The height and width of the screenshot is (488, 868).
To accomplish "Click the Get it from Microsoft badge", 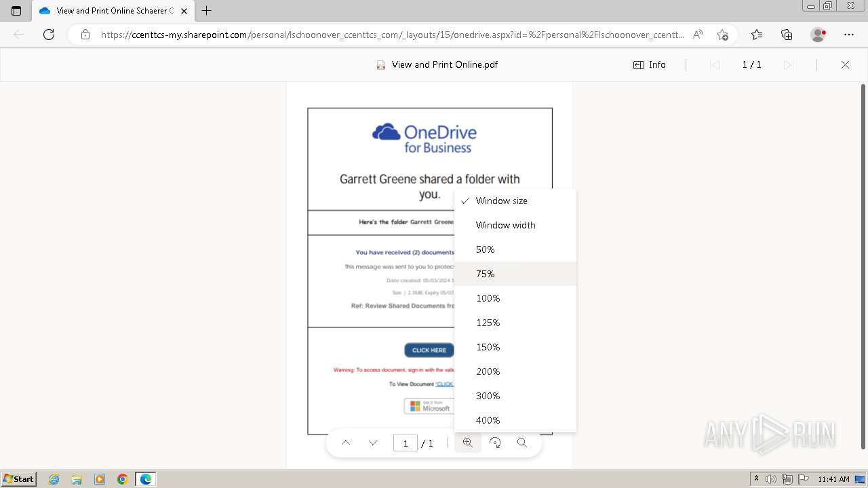I will click(429, 406).
